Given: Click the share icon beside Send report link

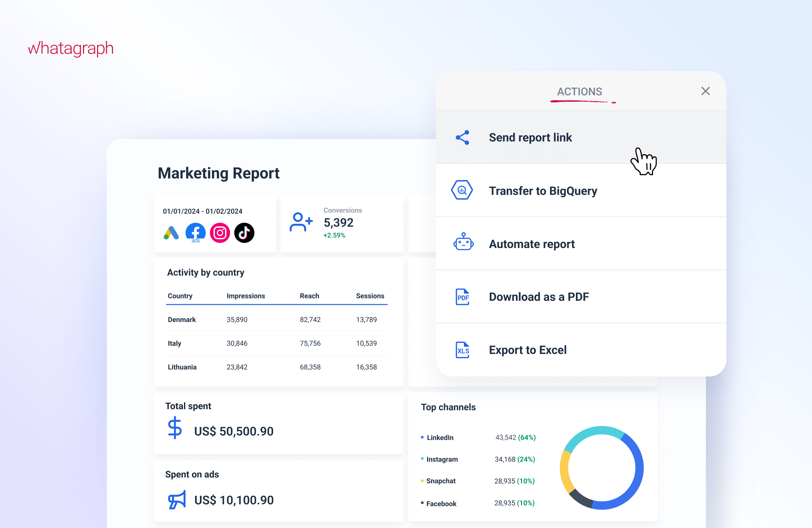Looking at the screenshot, I should click(462, 138).
